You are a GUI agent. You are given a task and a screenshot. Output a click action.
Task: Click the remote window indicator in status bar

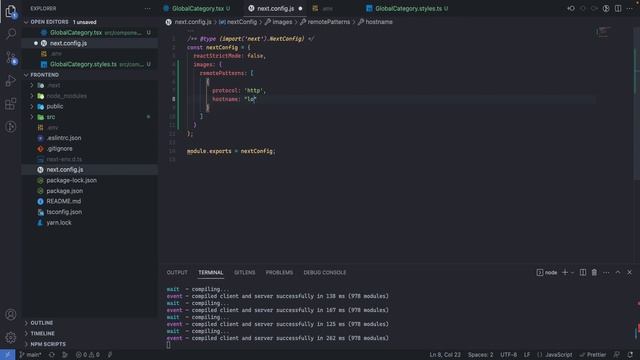7,355
